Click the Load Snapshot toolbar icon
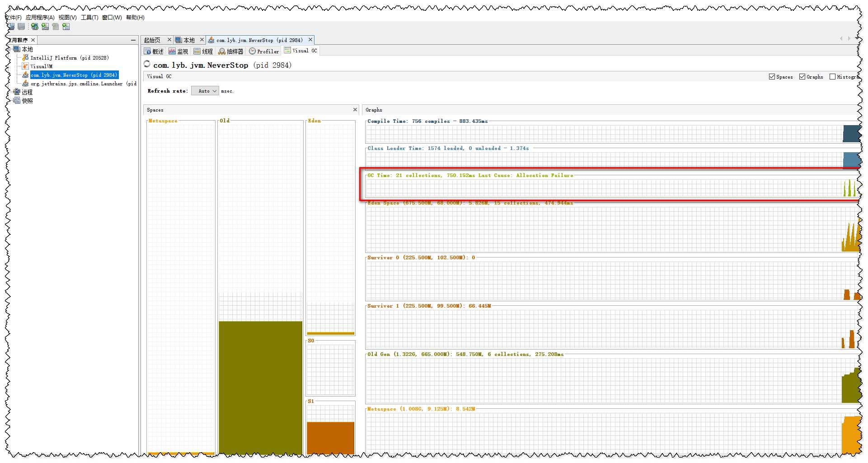 point(11,27)
